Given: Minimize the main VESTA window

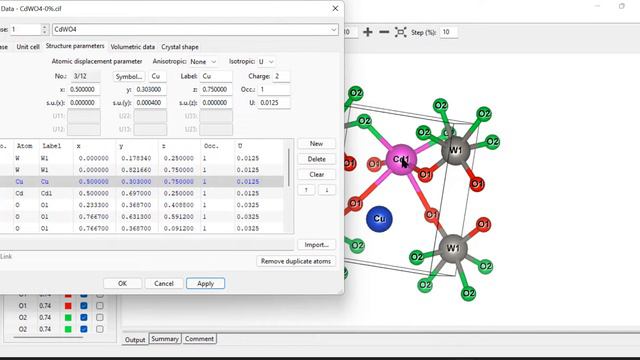Looking at the screenshot, I should 598,6.
